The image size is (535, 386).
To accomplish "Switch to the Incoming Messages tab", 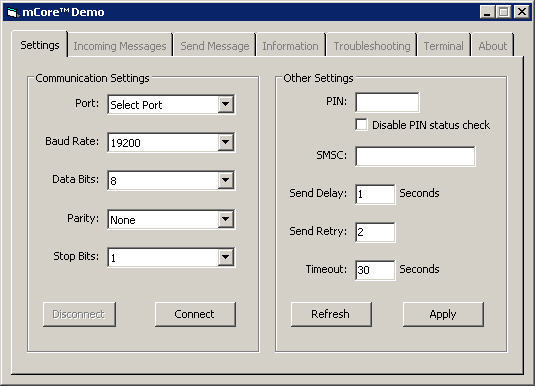I will point(120,46).
